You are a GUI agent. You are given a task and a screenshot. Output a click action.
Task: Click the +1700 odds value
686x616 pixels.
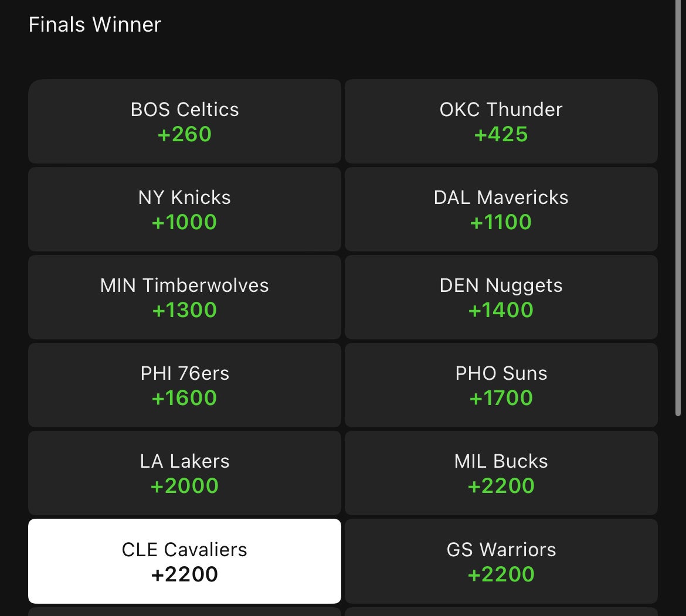501,398
